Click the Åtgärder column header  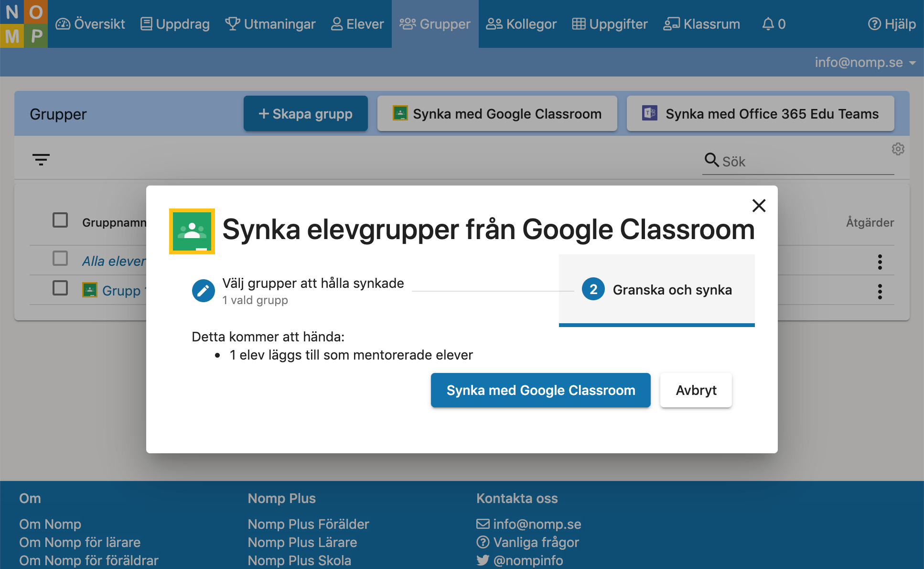(x=870, y=222)
